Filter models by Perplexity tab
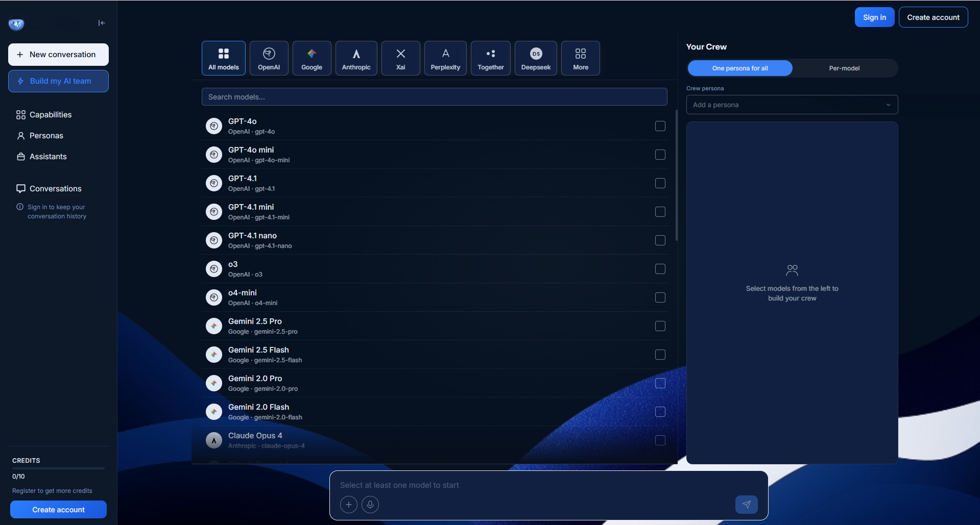 coord(445,58)
